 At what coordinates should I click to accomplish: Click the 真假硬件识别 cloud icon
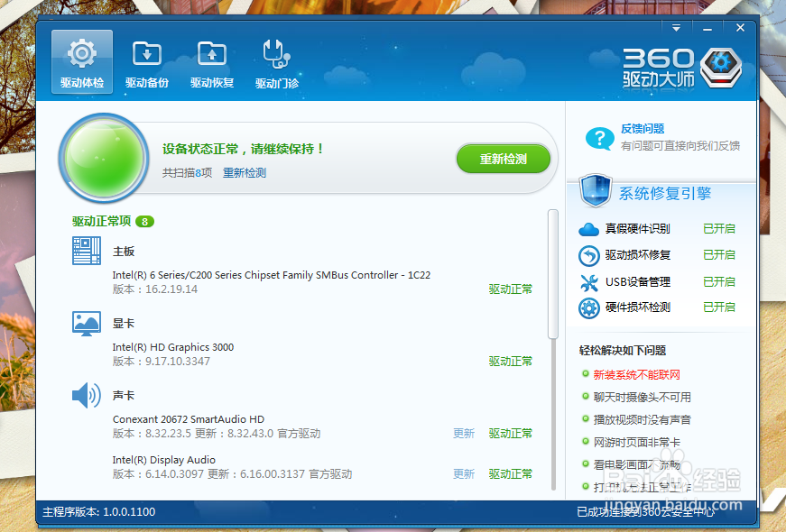coord(588,229)
